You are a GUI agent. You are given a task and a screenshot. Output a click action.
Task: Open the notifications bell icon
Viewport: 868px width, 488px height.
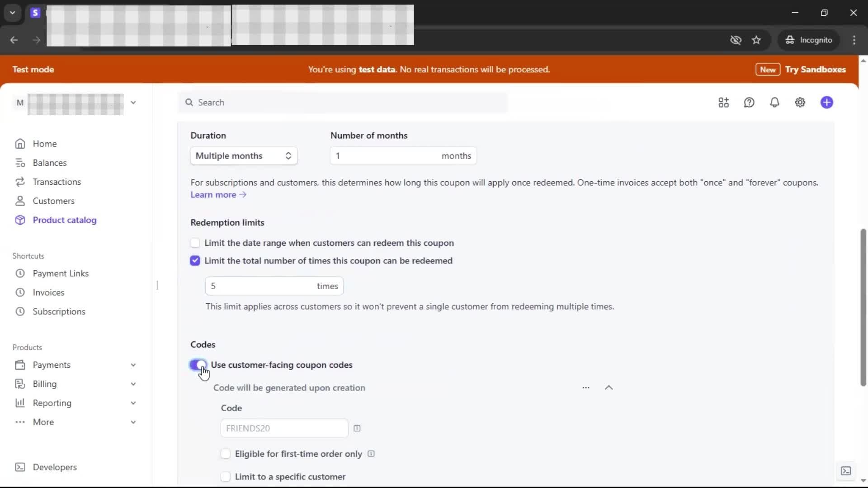(774, 103)
